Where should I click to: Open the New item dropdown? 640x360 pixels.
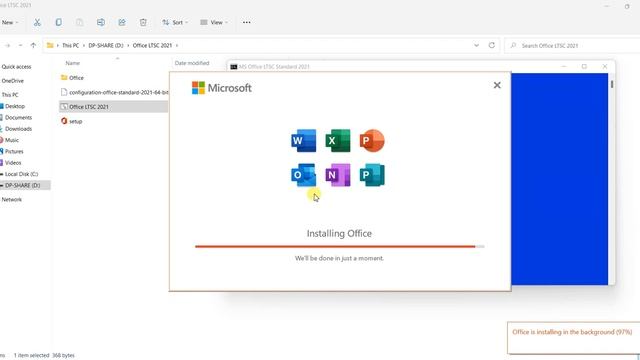(9, 22)
